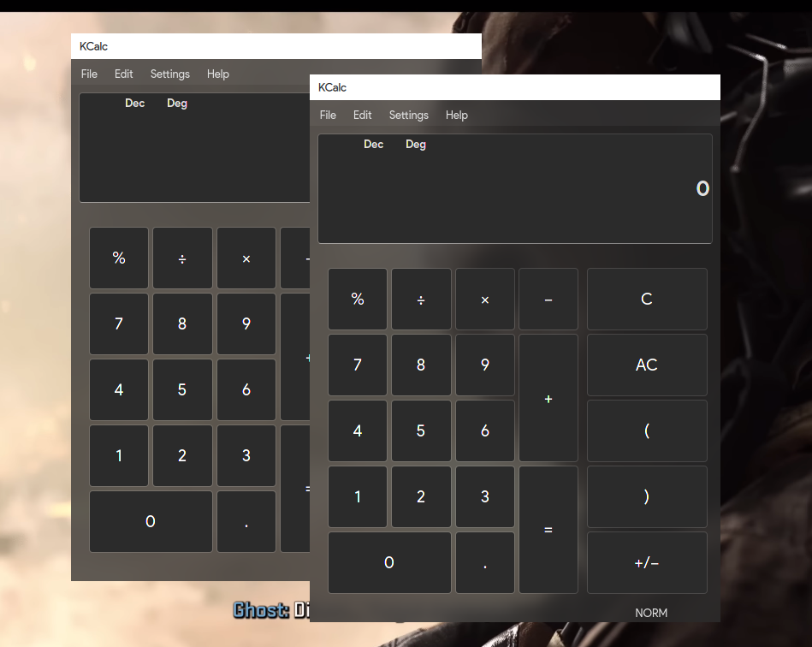Open the Settings menu in the front KCalc

click(408, 115)
